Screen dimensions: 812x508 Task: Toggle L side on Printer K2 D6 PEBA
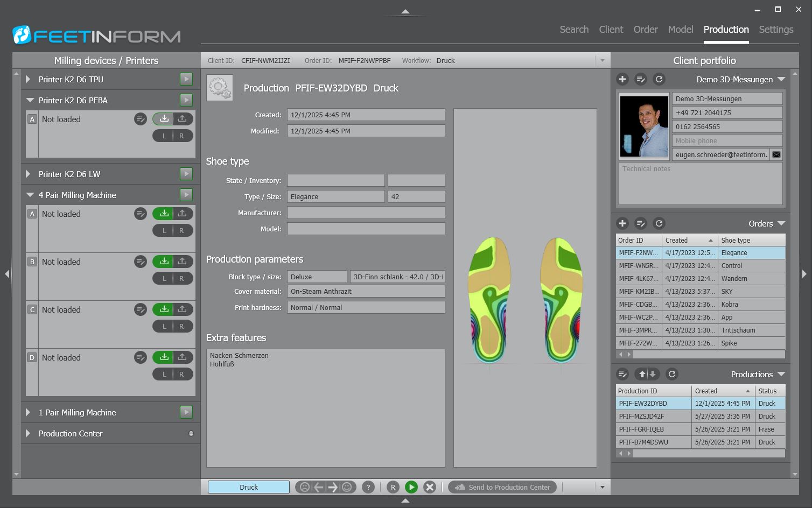[x=164, y=136]
